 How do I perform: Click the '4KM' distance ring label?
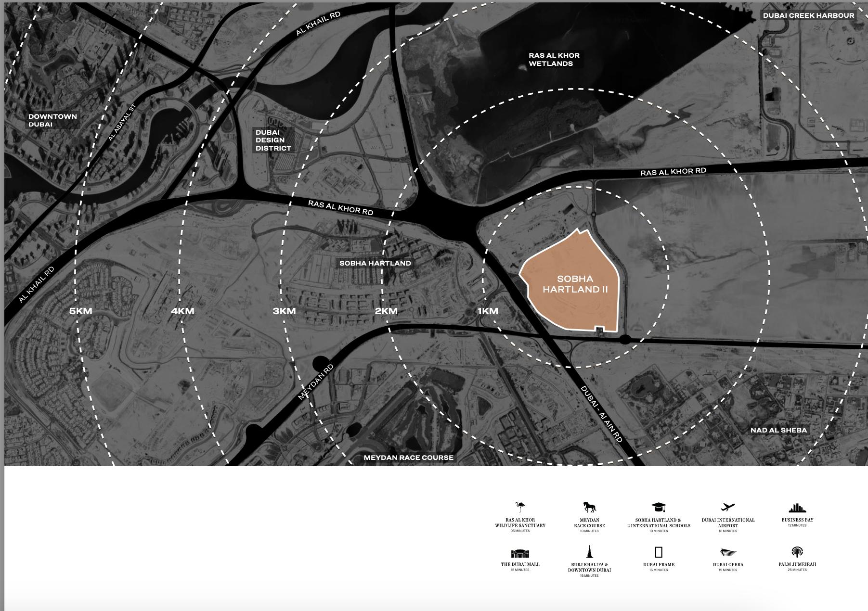(182, 311)
